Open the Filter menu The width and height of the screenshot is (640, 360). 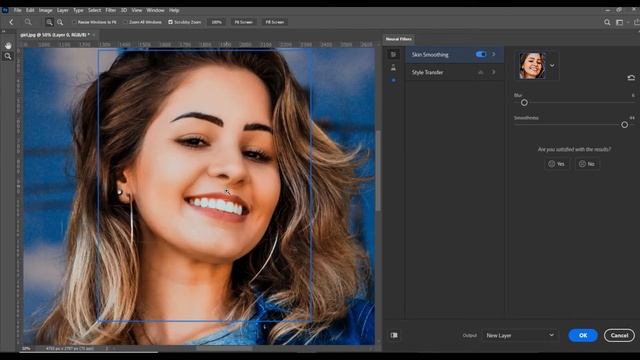(x=111, y=10)
